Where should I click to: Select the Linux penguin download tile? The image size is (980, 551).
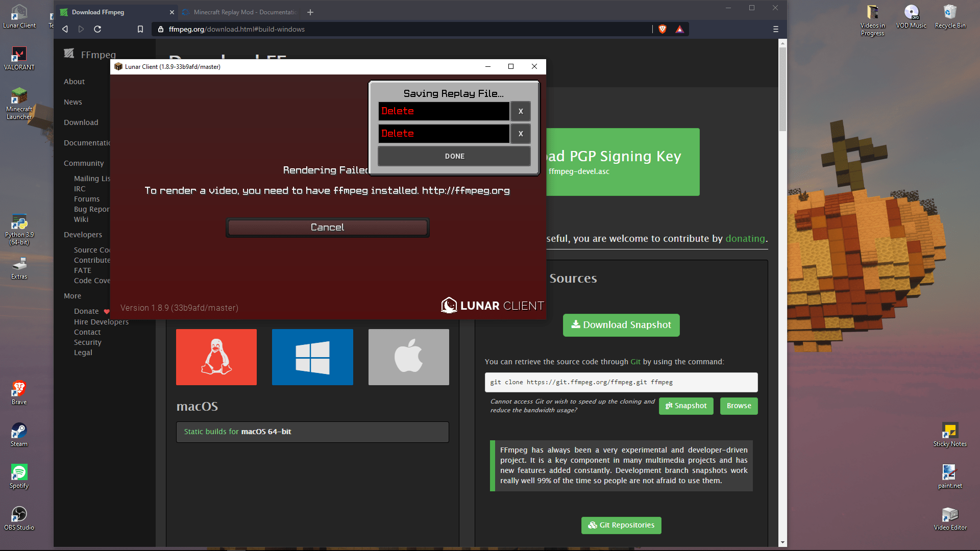(x=216, y=357)
